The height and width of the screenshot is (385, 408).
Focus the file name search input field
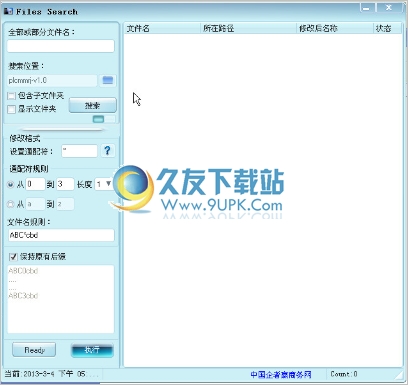tap(61, 46)
